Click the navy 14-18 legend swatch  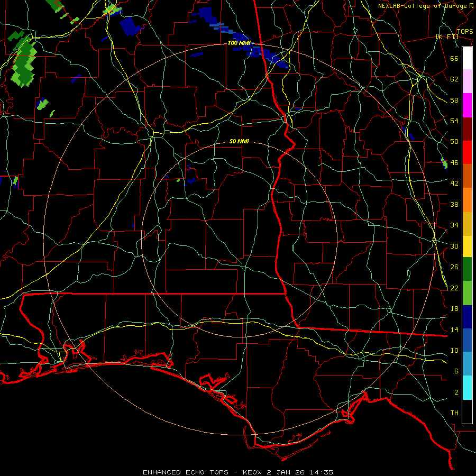[x=467, y=317]
